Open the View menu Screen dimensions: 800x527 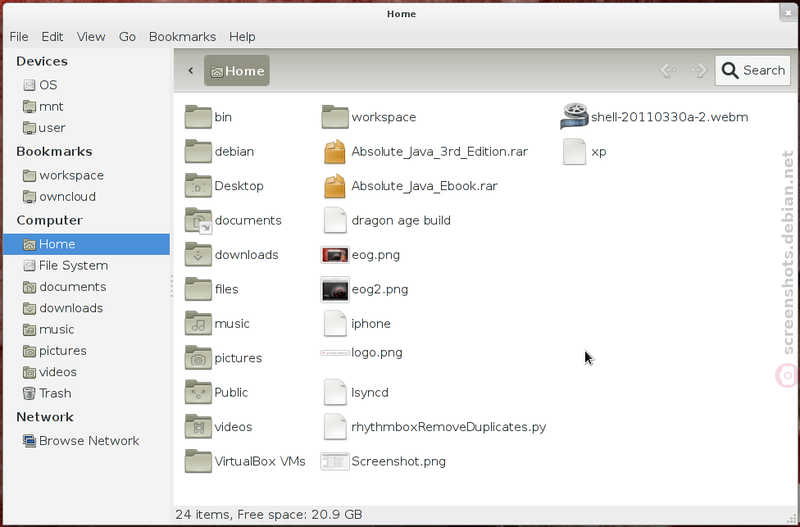point(91,37)
